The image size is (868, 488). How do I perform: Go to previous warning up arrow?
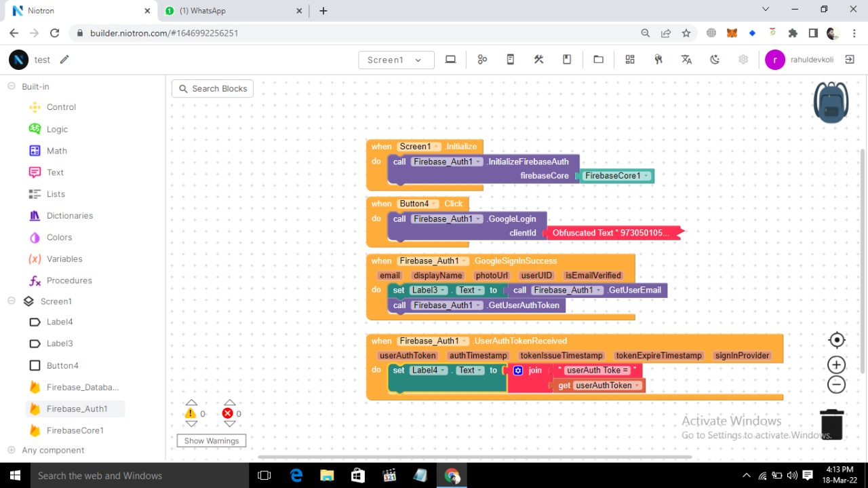[191, 402]
